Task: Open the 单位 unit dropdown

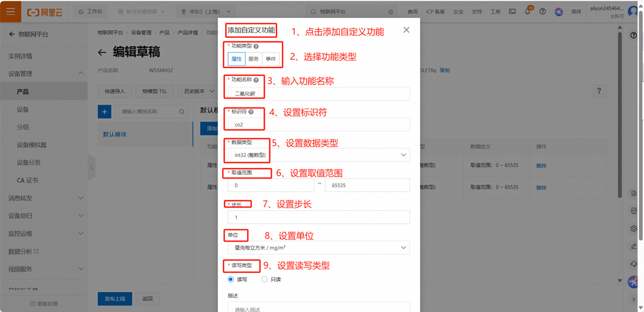Action: (318, 248)
